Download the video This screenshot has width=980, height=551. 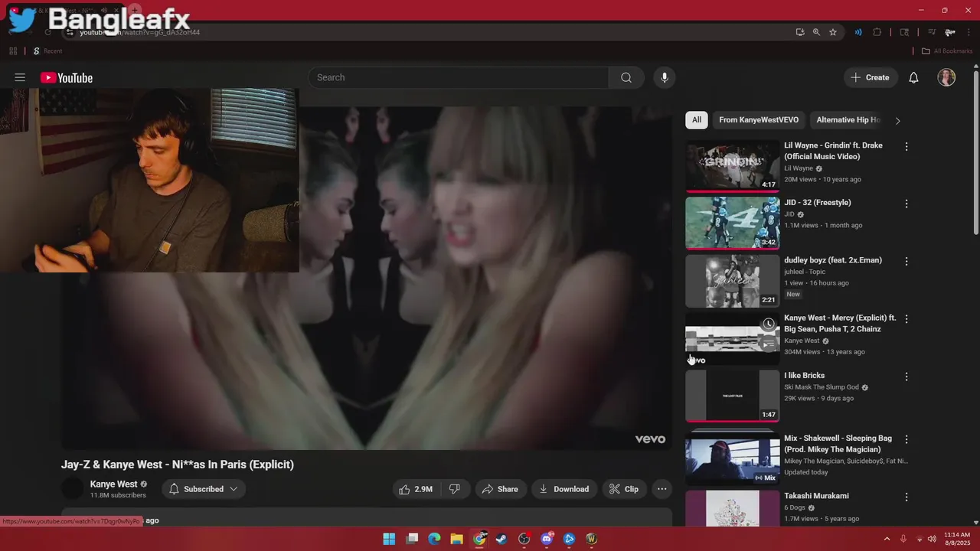[563, 489]
